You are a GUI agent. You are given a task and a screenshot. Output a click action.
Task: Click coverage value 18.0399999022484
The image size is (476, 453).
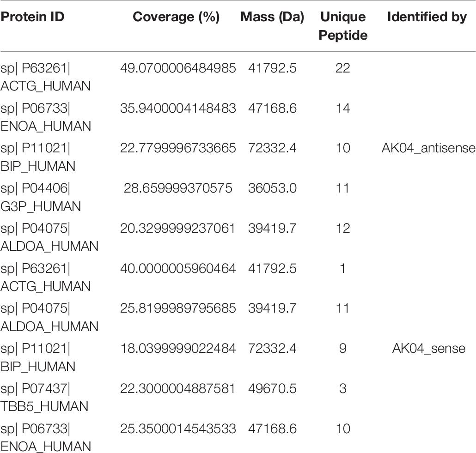pyautogui.click(x=178, y=348)
